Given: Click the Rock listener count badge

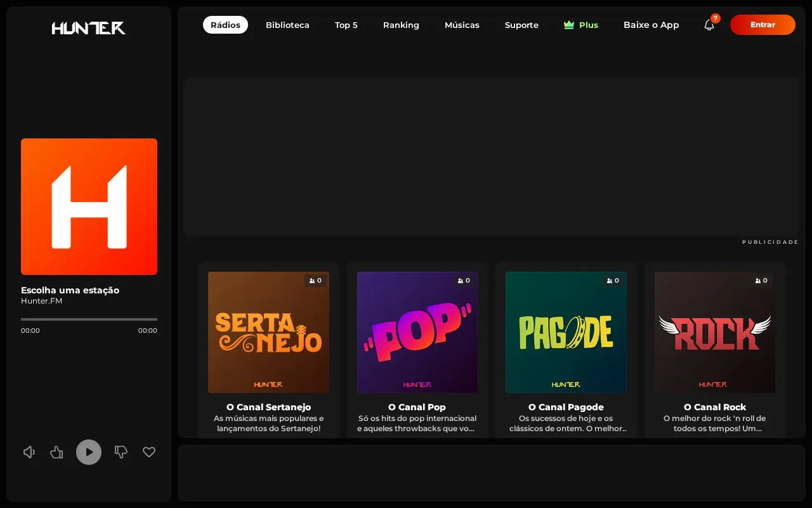Looking at the screenshot, I should coord(761,281).
